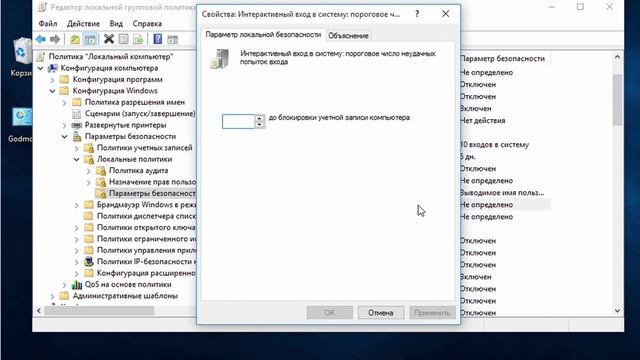Increase the lockout threshold with up spinner
Image resolution: width=640 pixels, height=360 pixels.
coord(260,118)
